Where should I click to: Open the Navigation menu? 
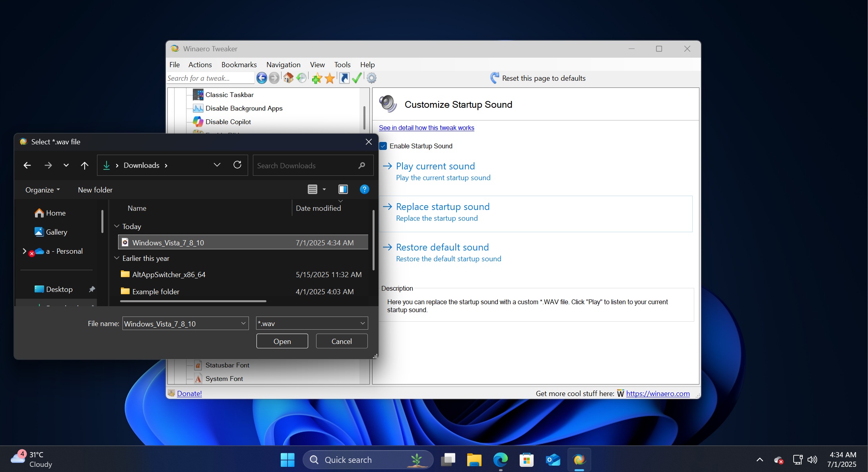284,64
